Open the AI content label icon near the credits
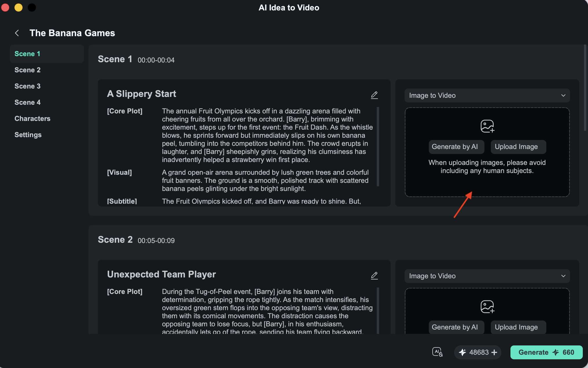Screen dimensions: 588x368 (437, 352)
